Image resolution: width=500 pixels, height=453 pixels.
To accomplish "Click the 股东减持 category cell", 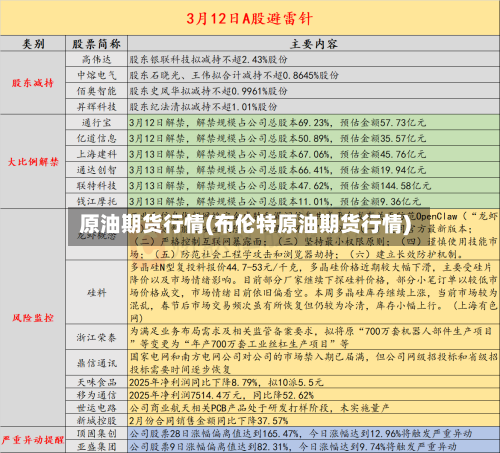I will click(x=33, y=83).
